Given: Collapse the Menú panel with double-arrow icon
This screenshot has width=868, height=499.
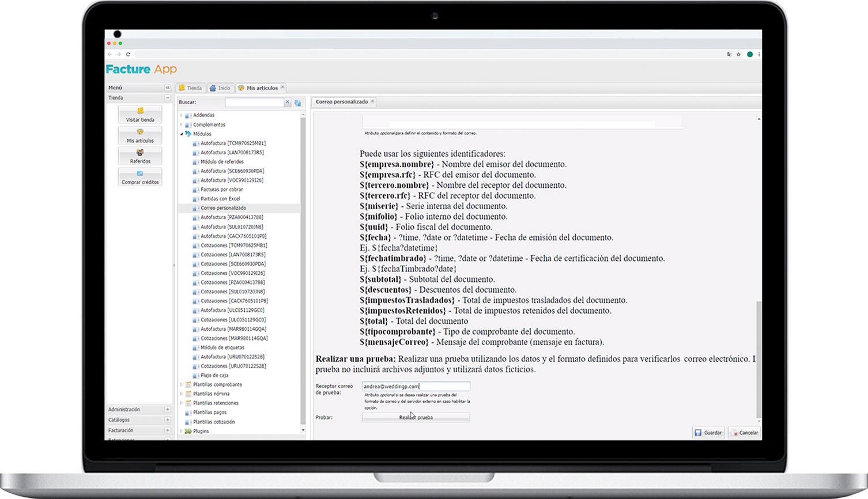Looking at the screenshot, I should (168, 88).
